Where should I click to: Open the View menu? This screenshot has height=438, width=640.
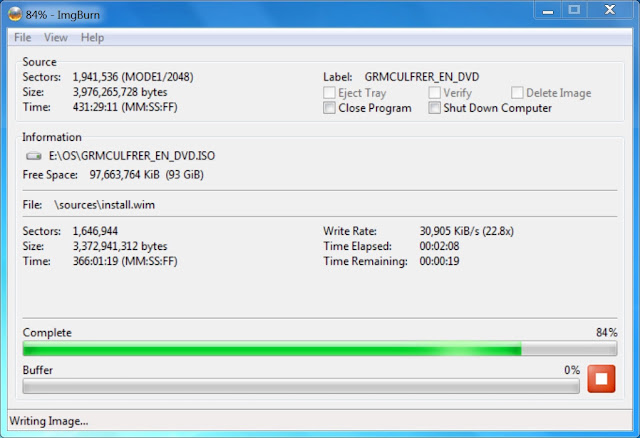pyautogui.click(x=56, y=38)
